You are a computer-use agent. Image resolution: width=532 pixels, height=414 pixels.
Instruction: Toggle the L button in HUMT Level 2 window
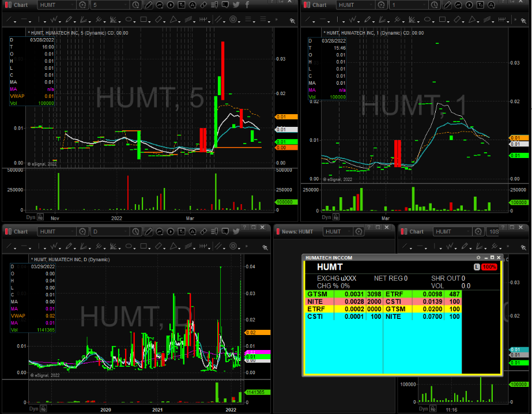point(477,267)
